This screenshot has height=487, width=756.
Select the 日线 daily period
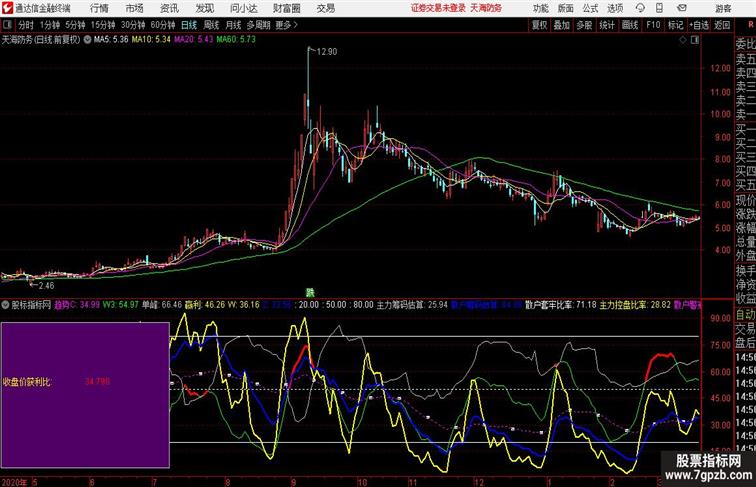point(189,25)
